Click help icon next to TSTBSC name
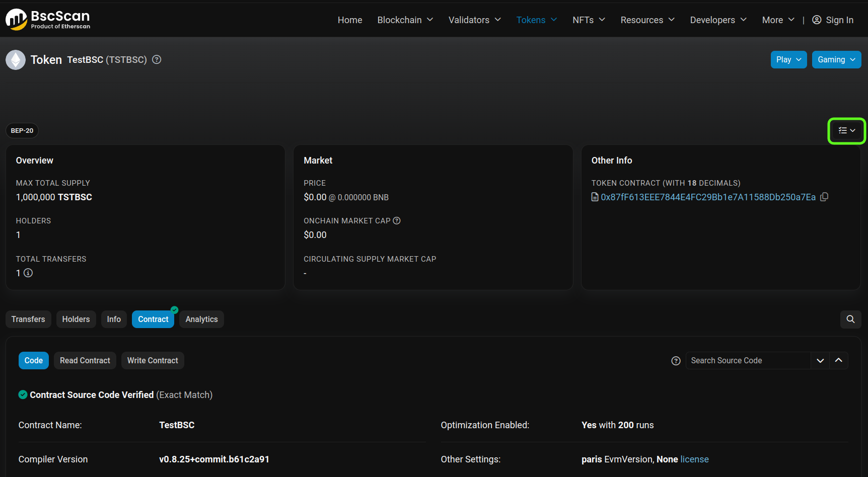The height and width of the screenshot is (477, 868). (157, 60)
